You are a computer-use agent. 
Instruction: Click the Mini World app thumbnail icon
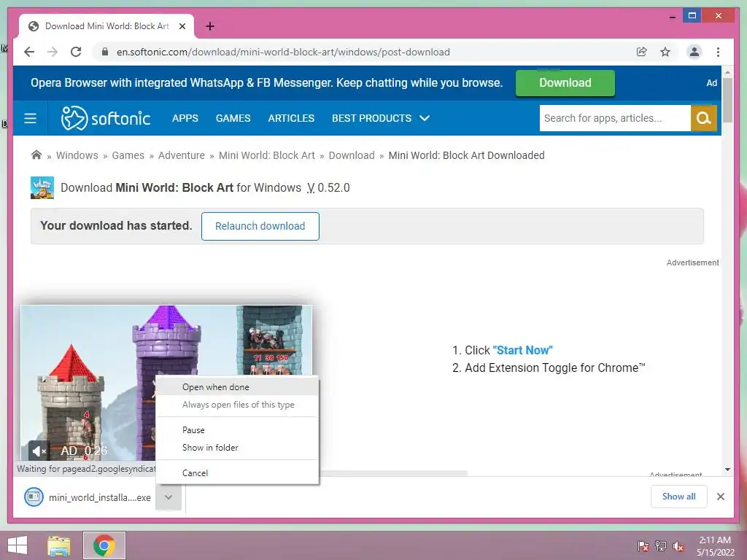point(42,187)
